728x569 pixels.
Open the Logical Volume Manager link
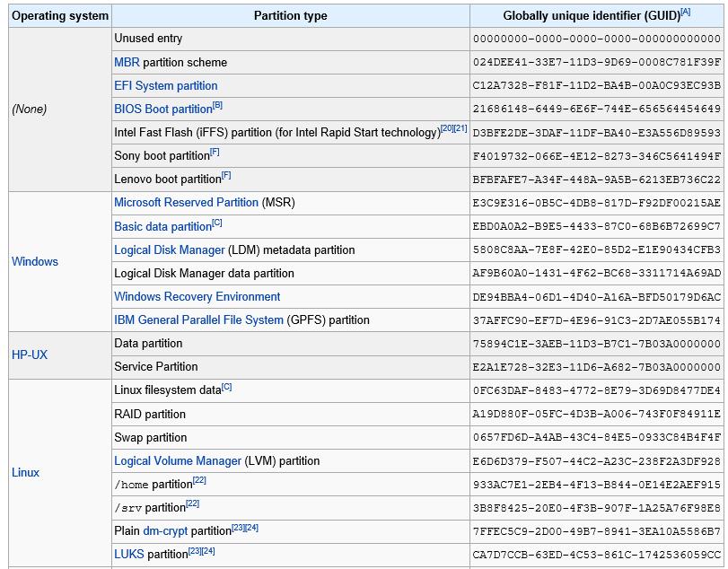tap(178, 461)
